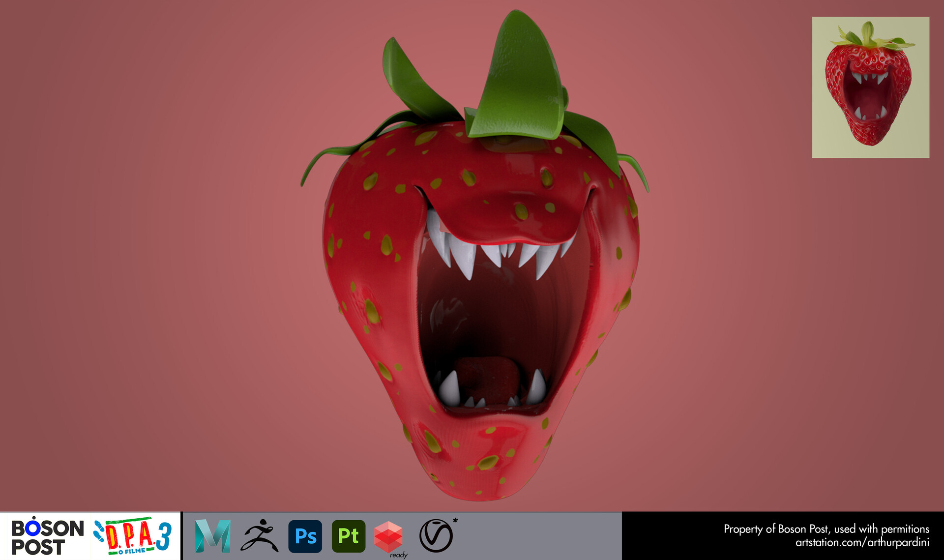Open the artstation.com/arthurpardini link
Viewport: 944px width, 560px height.
click(x=862, y=543)
